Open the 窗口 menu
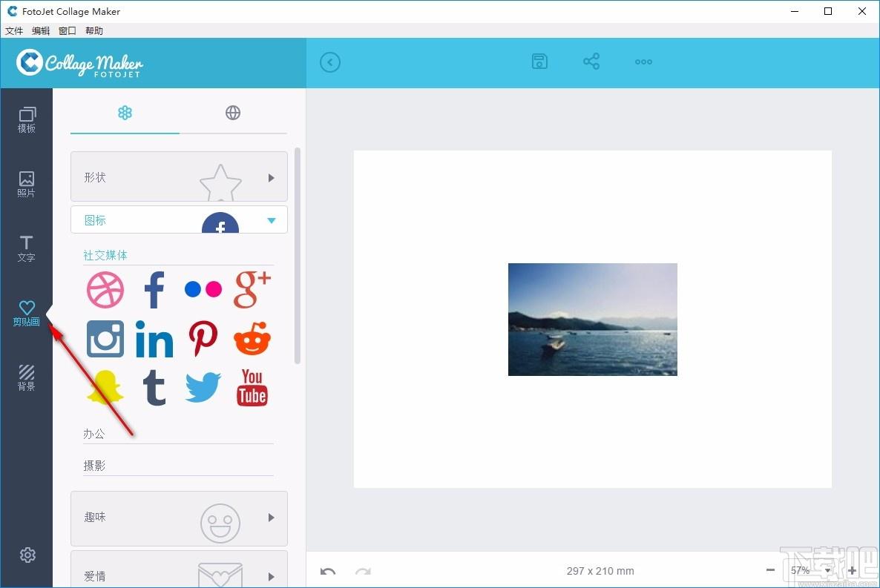Viewport: 880px width, 588px height. (x=68, y=31)
